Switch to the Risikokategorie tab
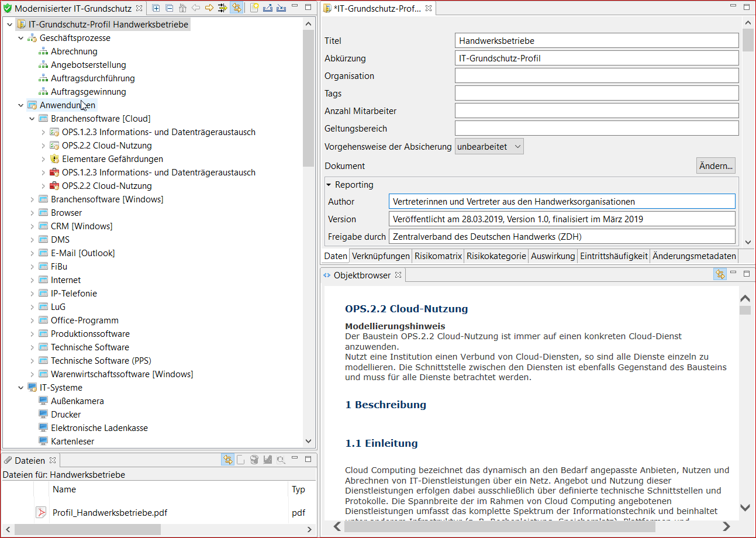 [x=496, y=256]
